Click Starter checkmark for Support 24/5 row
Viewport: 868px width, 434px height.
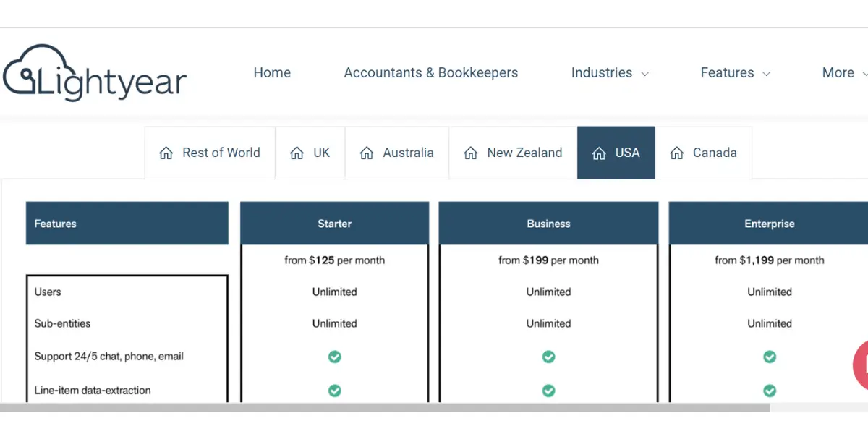[335, 357]
